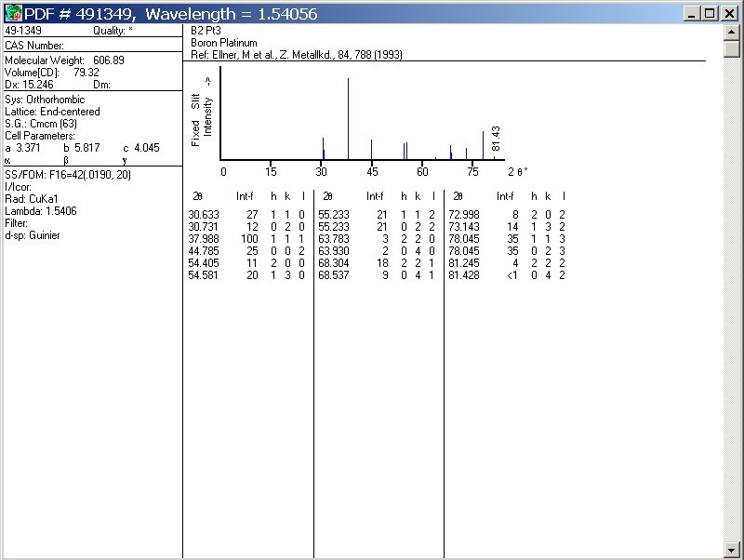Click the space group S.G.: Cmcm (63)
This screenshot has height=560, width=744.
[x=41, y=124]
